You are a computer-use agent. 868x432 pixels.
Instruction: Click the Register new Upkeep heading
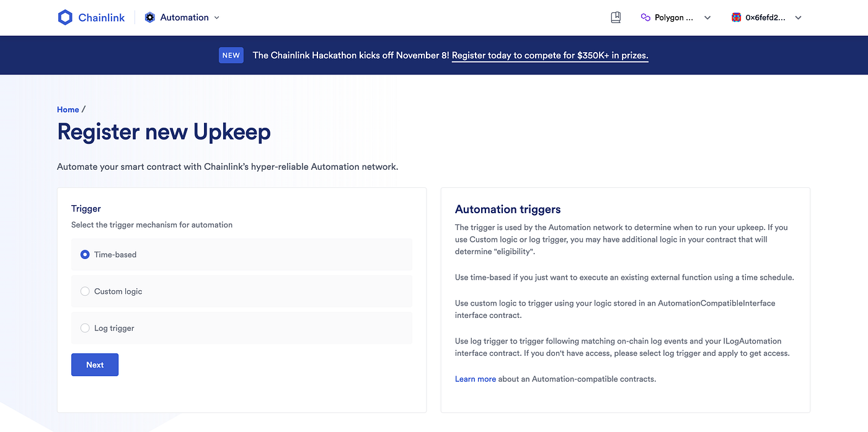[x=164, y=132]
